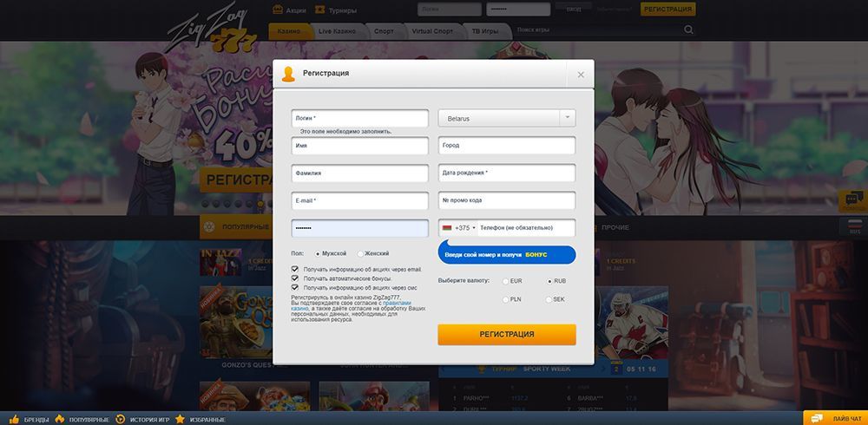868x425 pixels.
Task: Uncheck SMS promotions info checkbox
Action: click(x=295, y=288)
